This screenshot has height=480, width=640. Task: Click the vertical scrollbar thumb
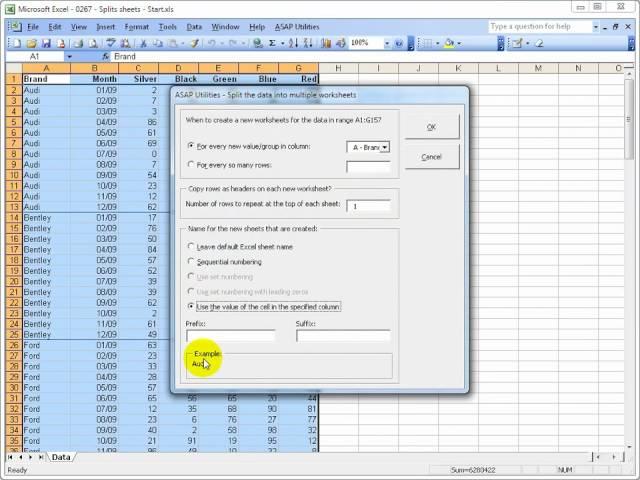[x=628, y=119]
